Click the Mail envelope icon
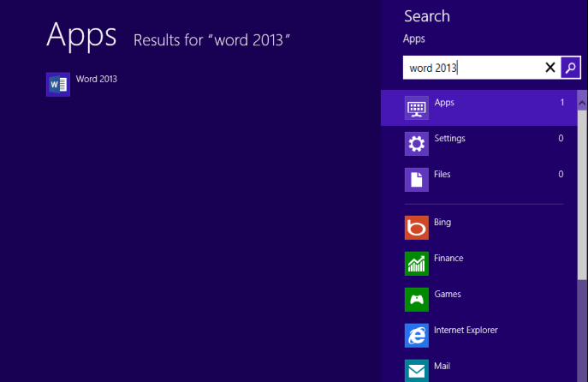The height and width of the screenshot is (382, 588). point(416,371)
